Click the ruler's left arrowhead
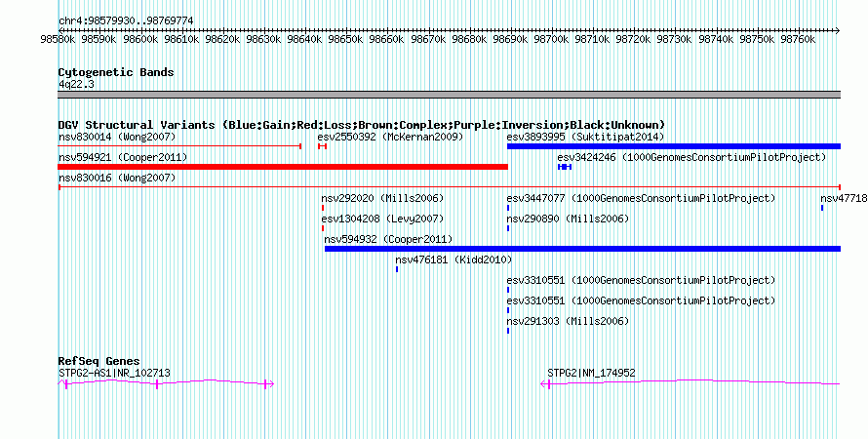This screenshot has width=868, height=439. click(60, 30)
